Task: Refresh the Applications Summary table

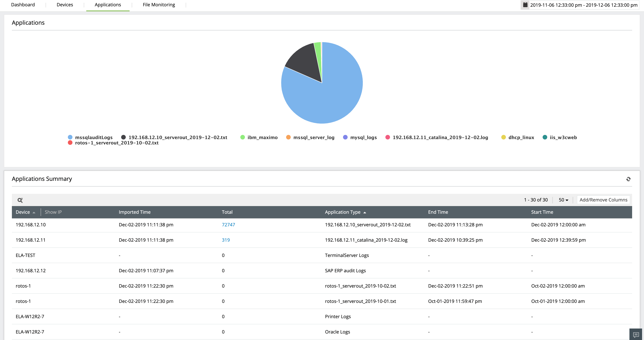Action: coord(628,179)
